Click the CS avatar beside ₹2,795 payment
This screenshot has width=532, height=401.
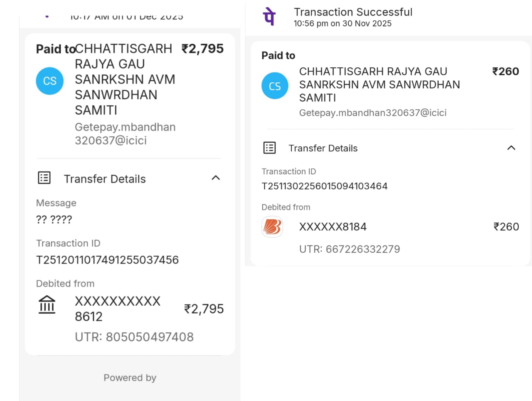(50, 81)
